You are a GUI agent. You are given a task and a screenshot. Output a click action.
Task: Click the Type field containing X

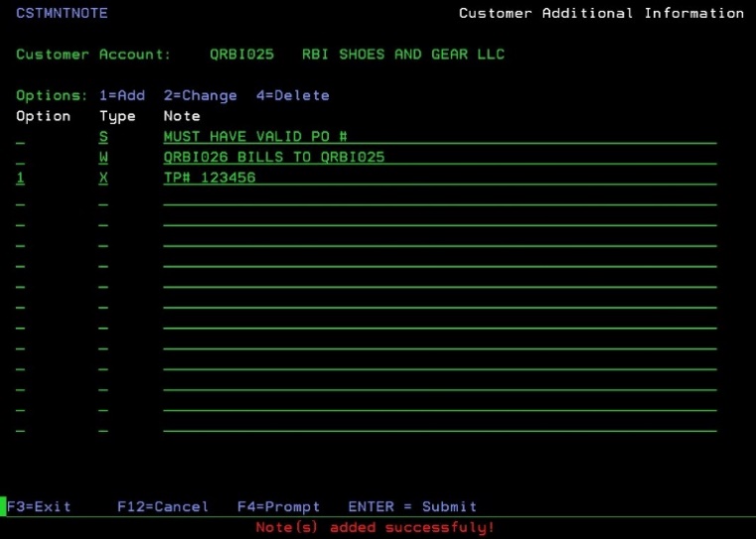(x=103, y=179)
